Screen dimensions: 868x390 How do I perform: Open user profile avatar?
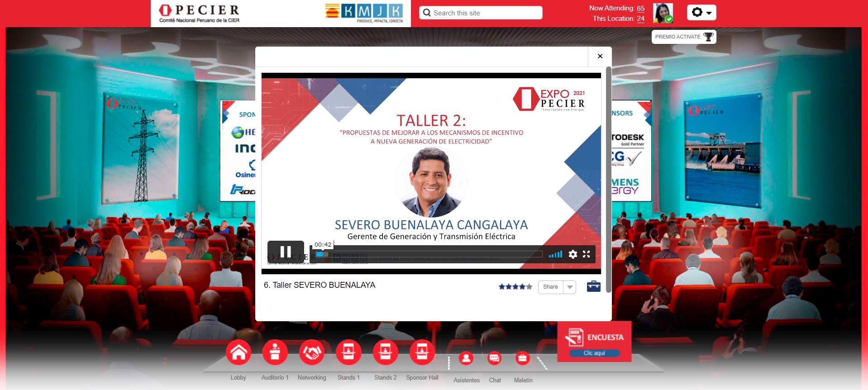point(663,13)
